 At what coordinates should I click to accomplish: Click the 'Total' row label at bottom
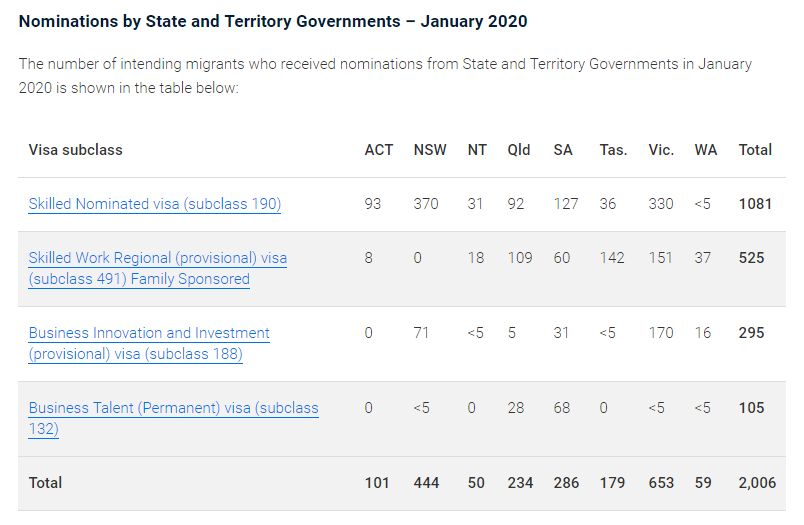[x=46, y=483]
